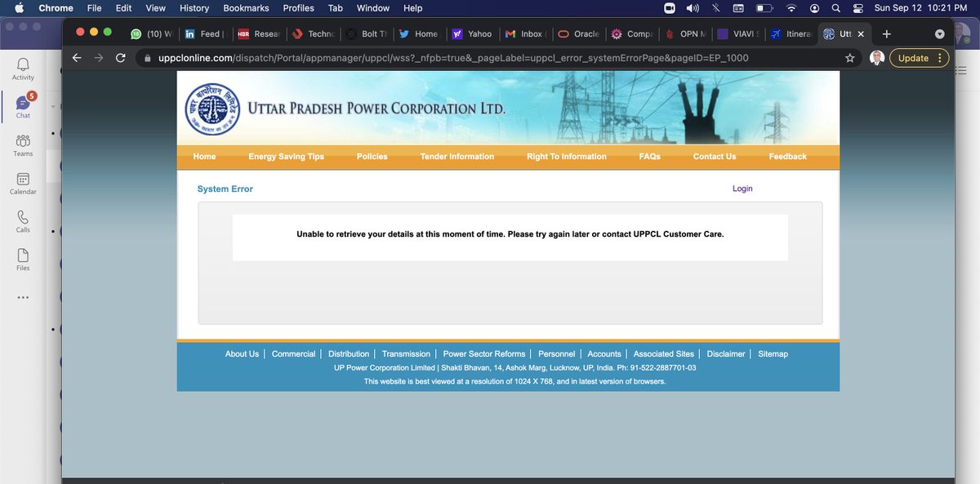Image resolution: width=980 pixels, height=484 pixels.
Task: Open Distribution footer link
Action: pos(349,354)
